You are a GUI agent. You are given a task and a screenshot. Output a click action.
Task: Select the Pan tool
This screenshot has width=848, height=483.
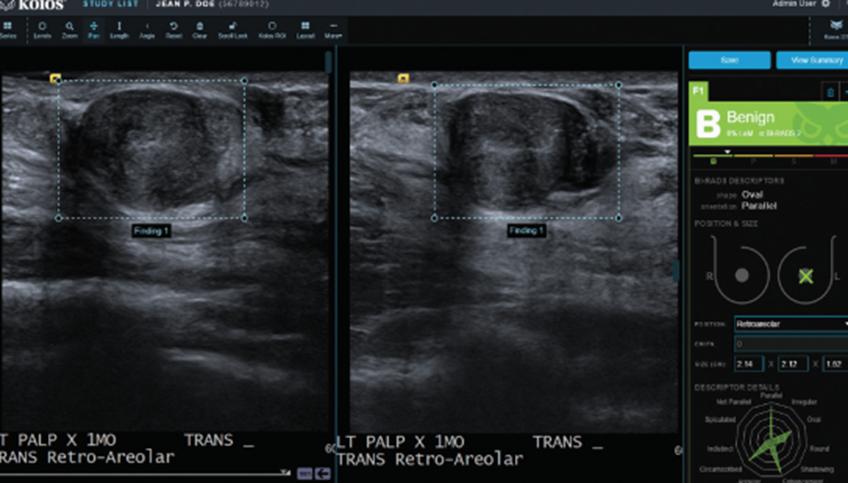(x=94, y=29)
